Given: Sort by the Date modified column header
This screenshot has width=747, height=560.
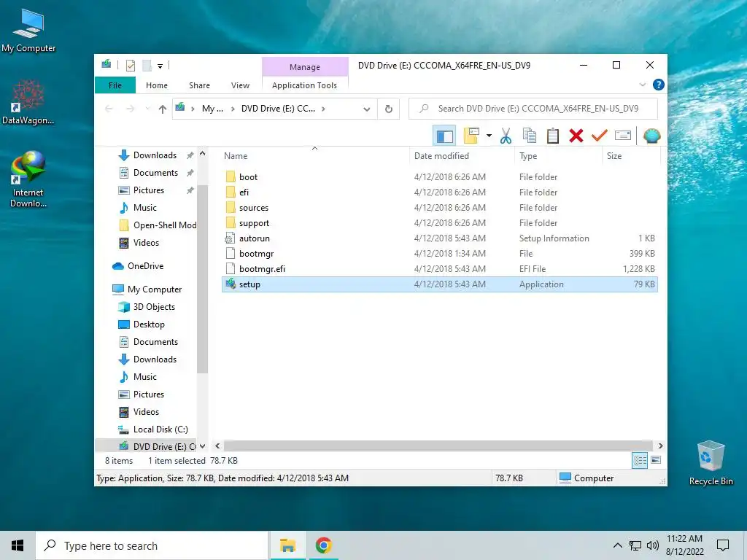Looking at the screenshot, I should [x=462, y=156].
